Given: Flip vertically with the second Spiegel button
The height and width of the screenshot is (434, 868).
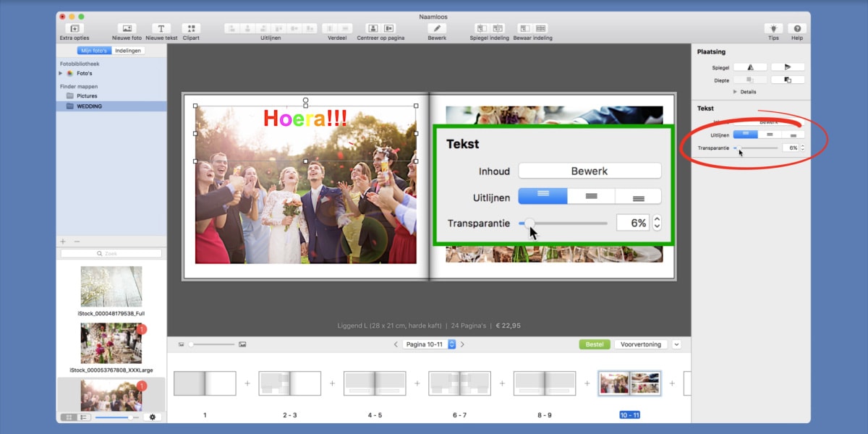Looking at the screenshot, I should [788, 67].
